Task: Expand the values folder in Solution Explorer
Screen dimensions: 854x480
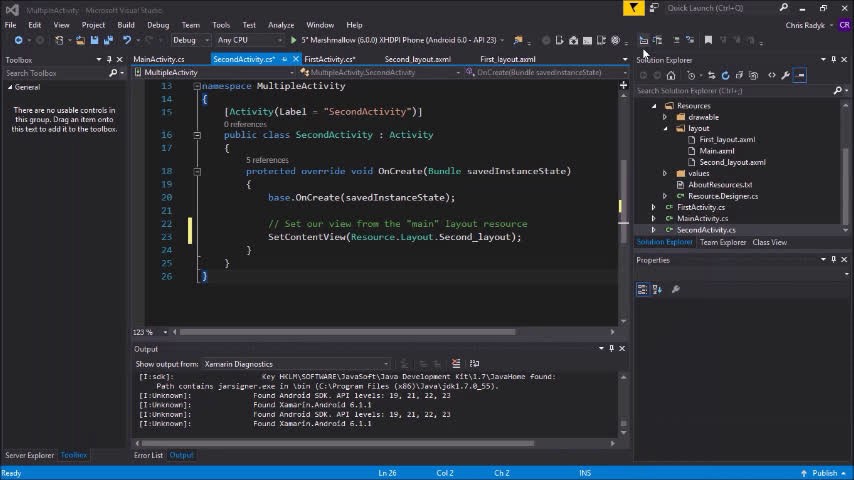Action: click(665, 173)
